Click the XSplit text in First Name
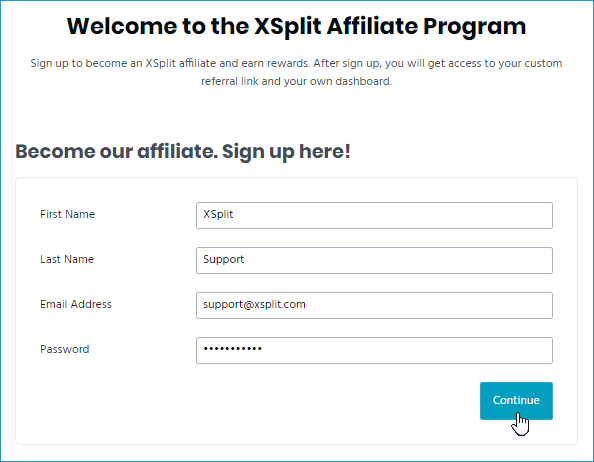The width and height of the screenshot is (594, 462). pyautogui.click(x=218, y=214)
